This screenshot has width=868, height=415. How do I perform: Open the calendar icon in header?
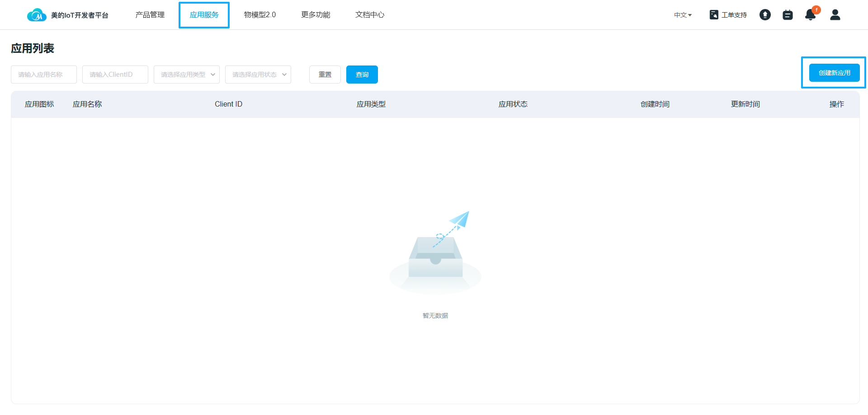788,15
